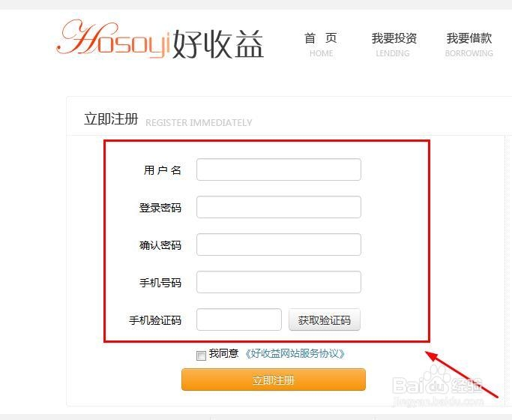Click the Hosoyi 好收益 logo

(x=160, y=40)
